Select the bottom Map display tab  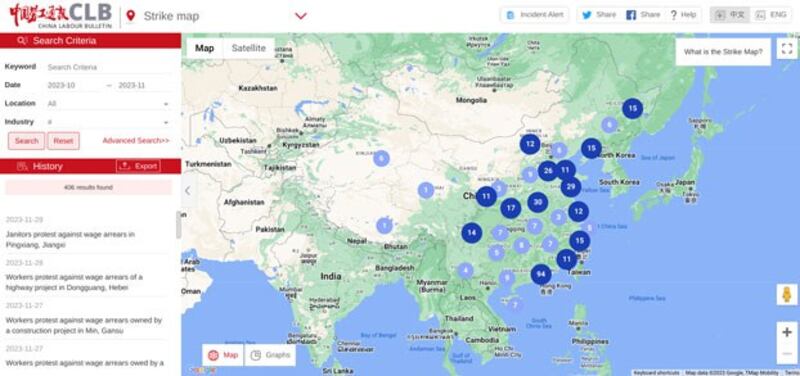click(223, 355)
